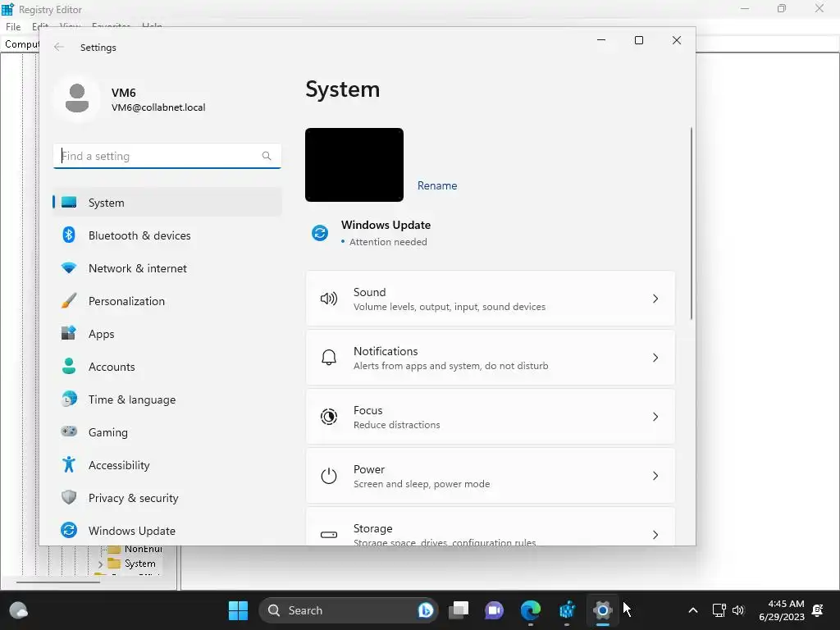Focus the Find a setting search box
This screenshot has height=630, width=840.
(167, 156)
